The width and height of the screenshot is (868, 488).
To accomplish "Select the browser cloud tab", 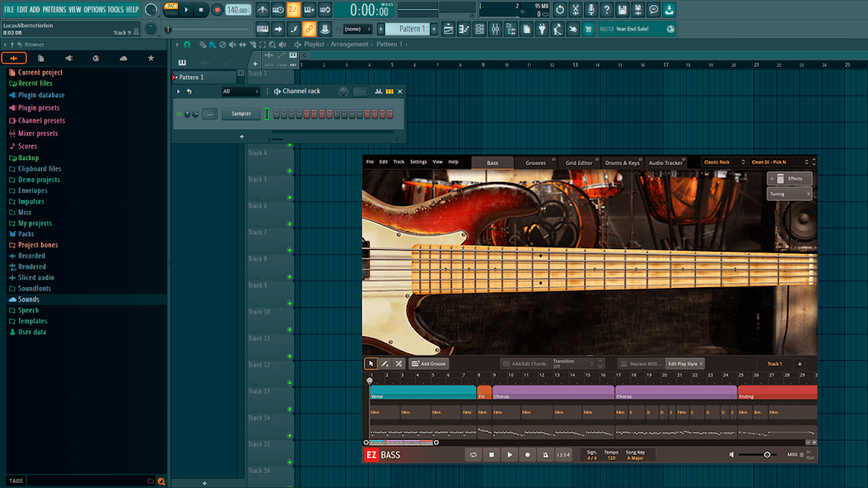I will [x=123, y=58].
